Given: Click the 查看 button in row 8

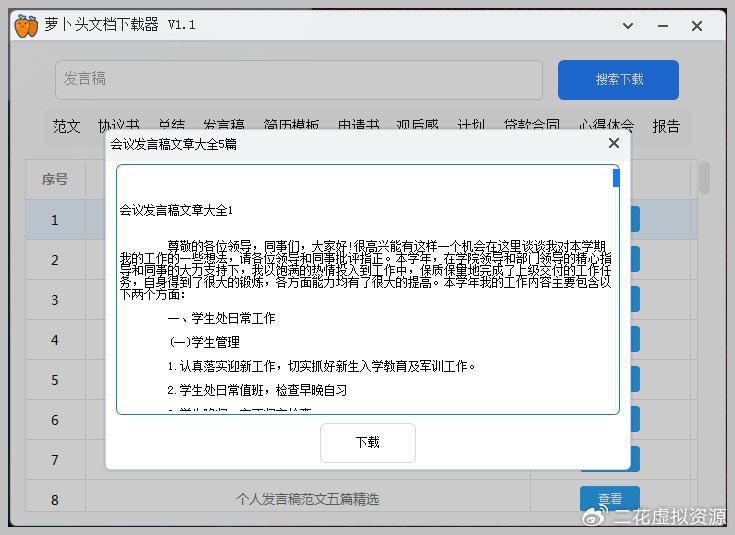Looking at the screenshot, I should pos(609,498).
